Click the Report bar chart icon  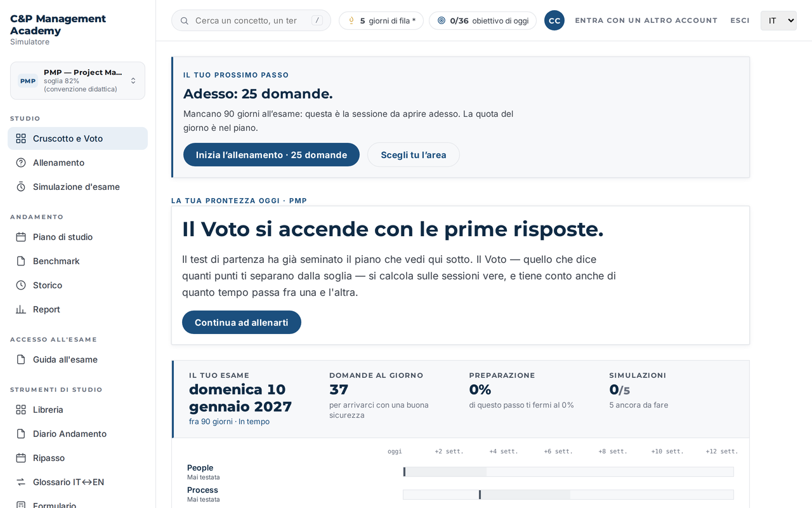21,309
